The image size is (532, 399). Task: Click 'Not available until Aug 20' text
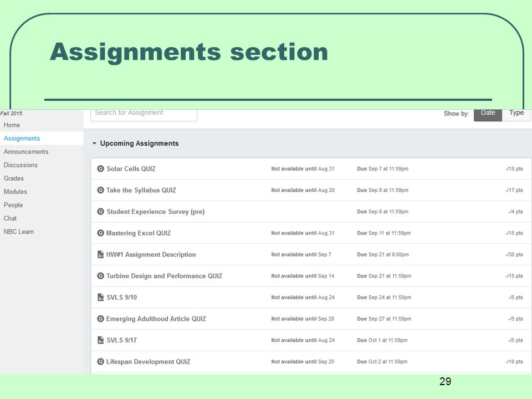tap(303, 190)
